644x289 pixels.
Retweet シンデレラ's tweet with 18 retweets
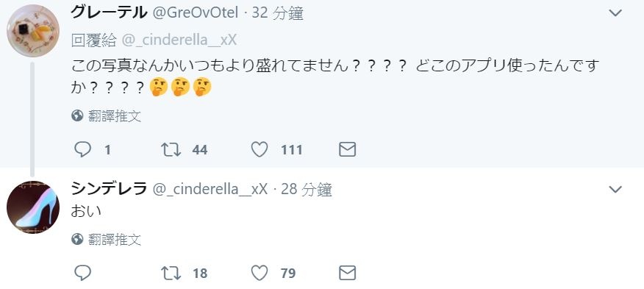point(171,273)
